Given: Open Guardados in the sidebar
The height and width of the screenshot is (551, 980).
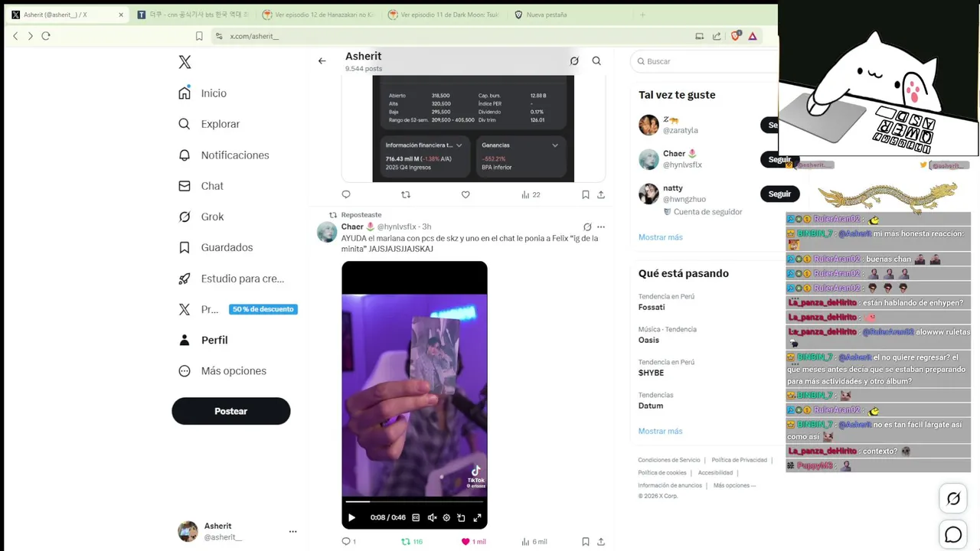Looking at the screenshot, I should coord(215,247).
